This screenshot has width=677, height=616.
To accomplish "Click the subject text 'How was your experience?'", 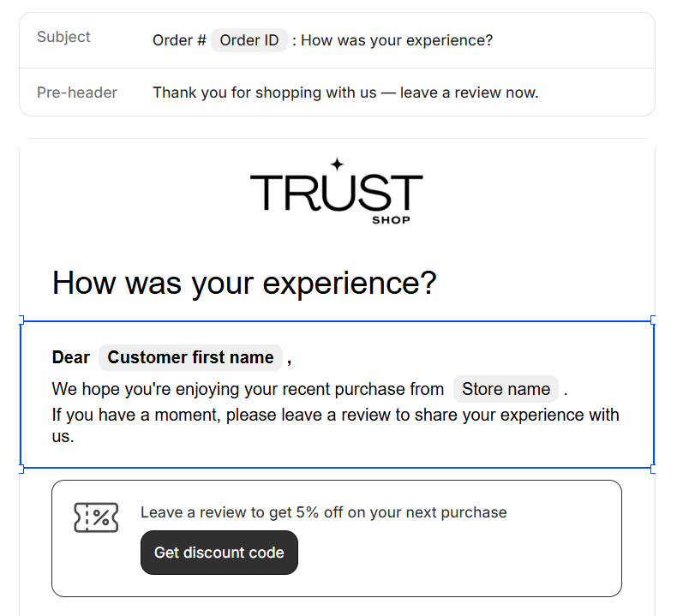I will point(397,40).
